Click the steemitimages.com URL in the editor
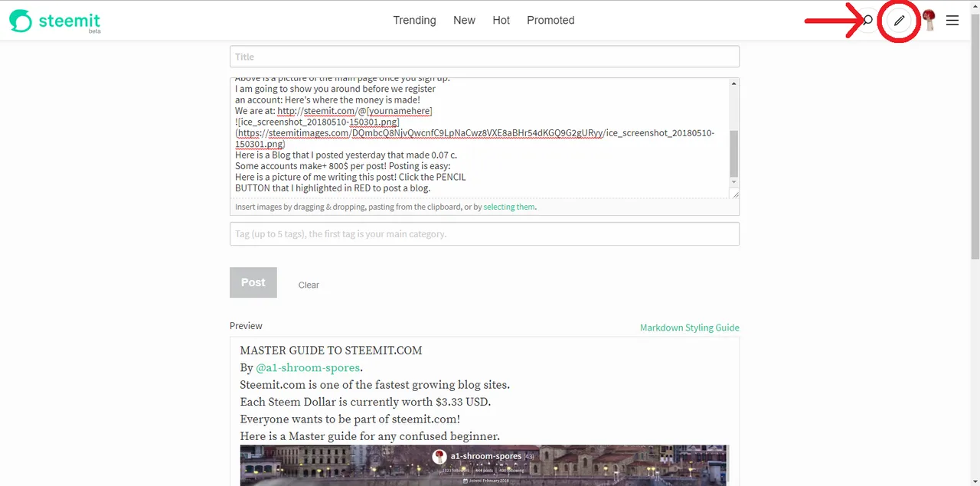Viewport: 980px width, 486px height. click(x=475, y=139)
